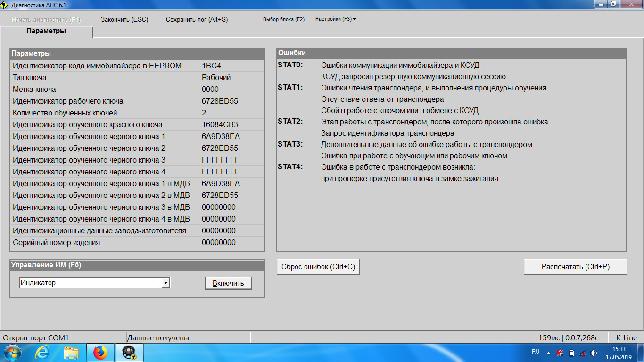
Task: Click the value Рабочий
Action: point(216,78)
